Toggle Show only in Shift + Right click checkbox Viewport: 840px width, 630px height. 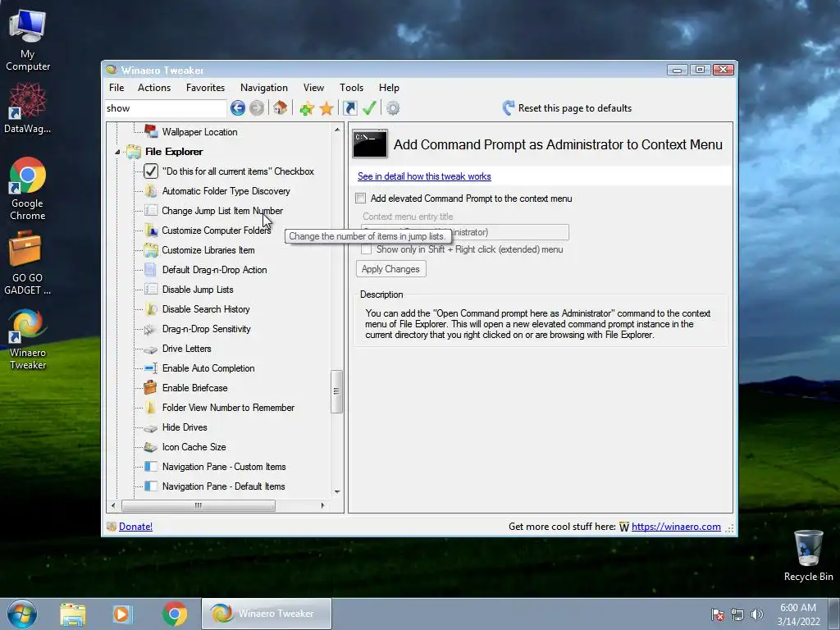pos(366,249)
